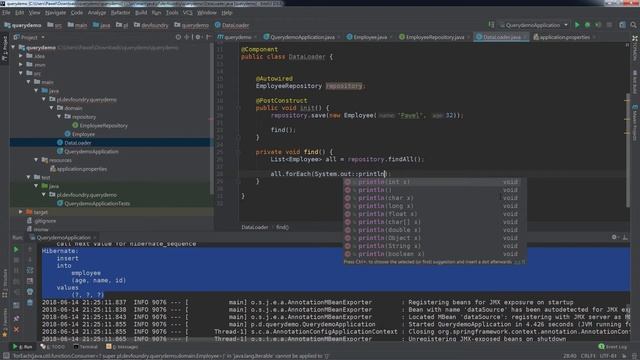The height and width of the screenshot is (360, 640).
Task: Start debugging with the bug icon in toolbar
Action: (587, 25)
